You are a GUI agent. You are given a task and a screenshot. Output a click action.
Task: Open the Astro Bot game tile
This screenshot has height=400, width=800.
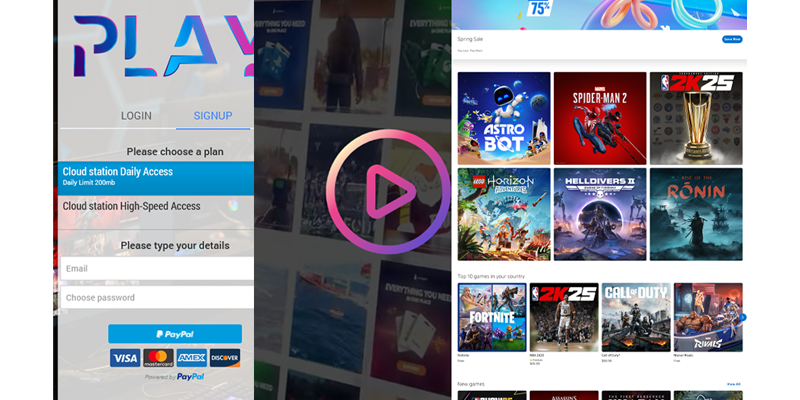point(504,118)
